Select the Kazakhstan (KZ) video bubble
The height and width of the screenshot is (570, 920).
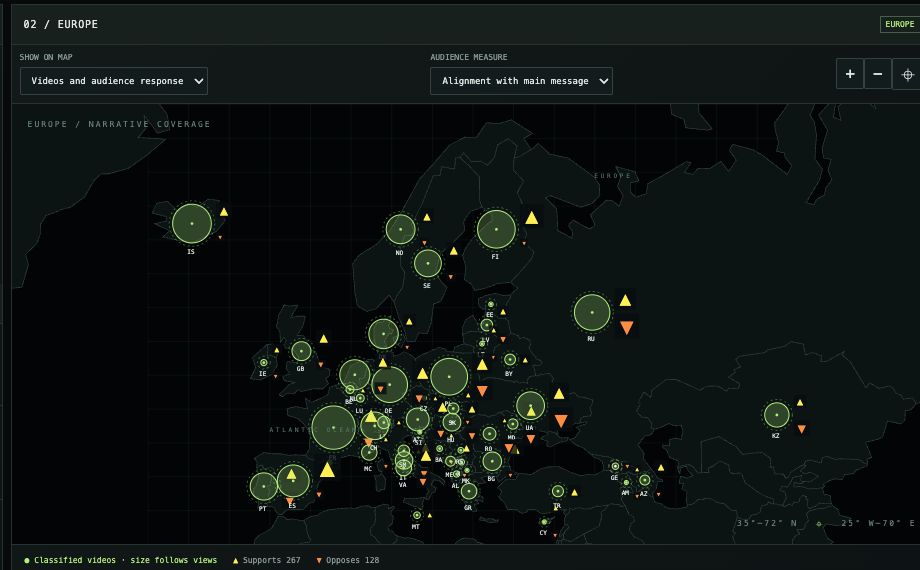tap(777, 415)
